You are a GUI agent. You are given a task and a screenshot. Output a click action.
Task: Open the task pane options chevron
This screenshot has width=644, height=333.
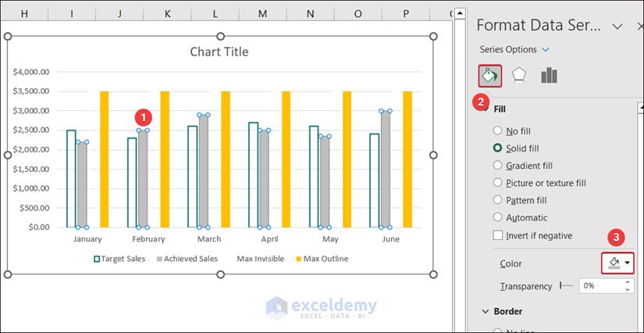pyautogui.click(x=617, y=26)
